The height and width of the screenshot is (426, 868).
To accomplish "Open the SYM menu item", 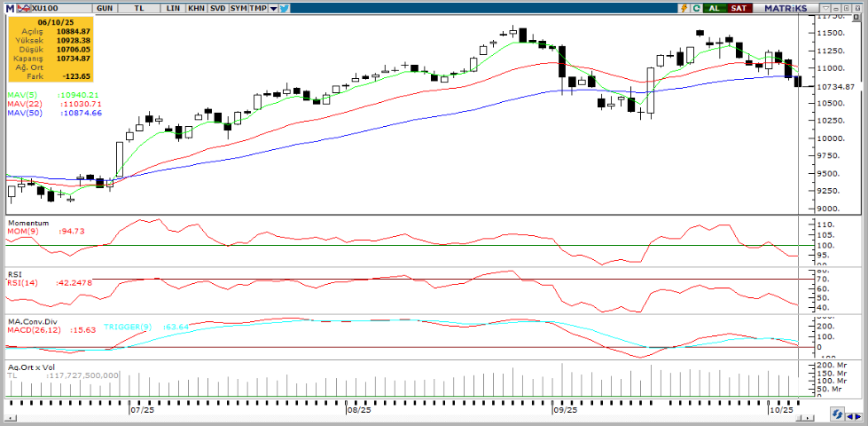I will click(x=238, y=7).
